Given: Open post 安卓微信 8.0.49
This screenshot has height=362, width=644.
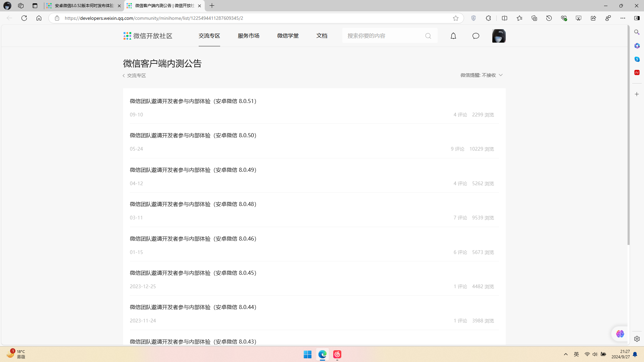Looking at the screenshot, I should (x=193, y=170).
